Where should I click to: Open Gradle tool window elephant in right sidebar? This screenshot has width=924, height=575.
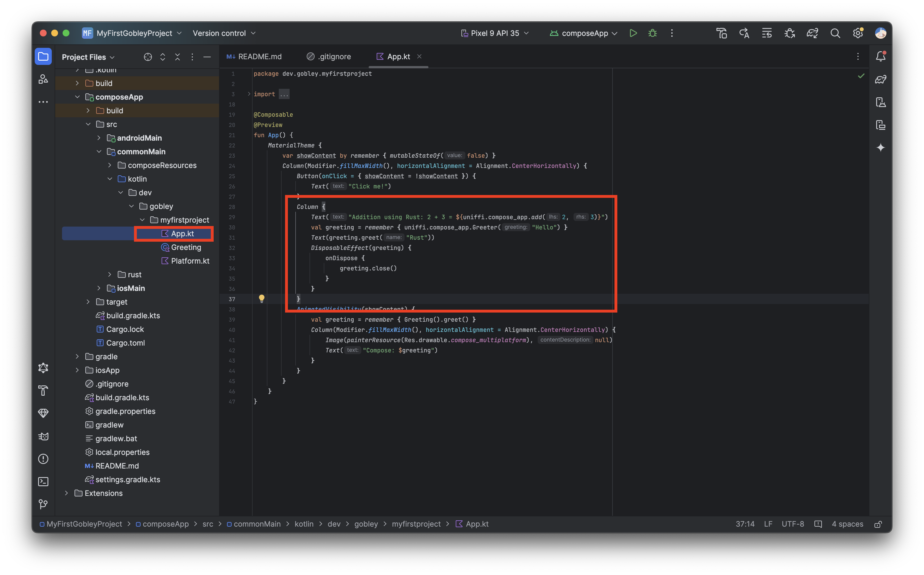pos(881,79)
